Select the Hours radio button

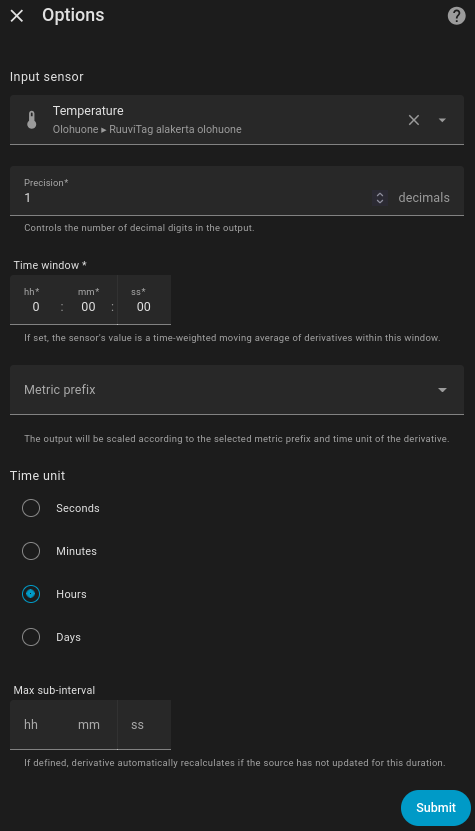tap(31, 594)
